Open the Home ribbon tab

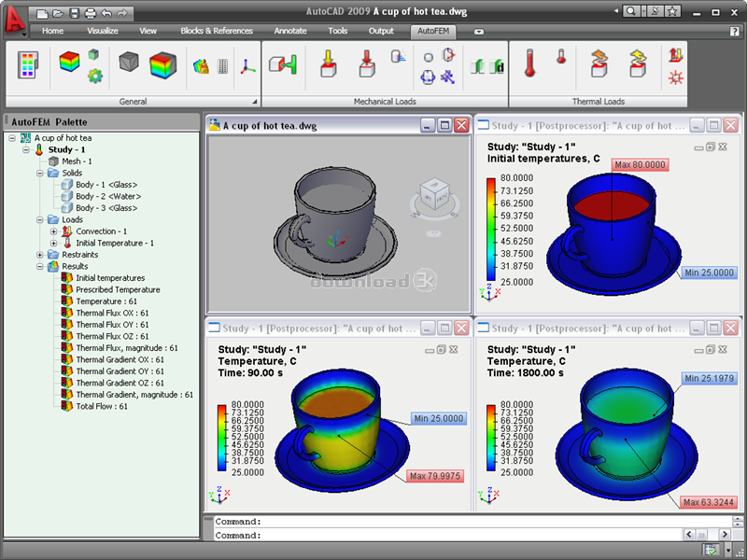(x=52, y=31)
